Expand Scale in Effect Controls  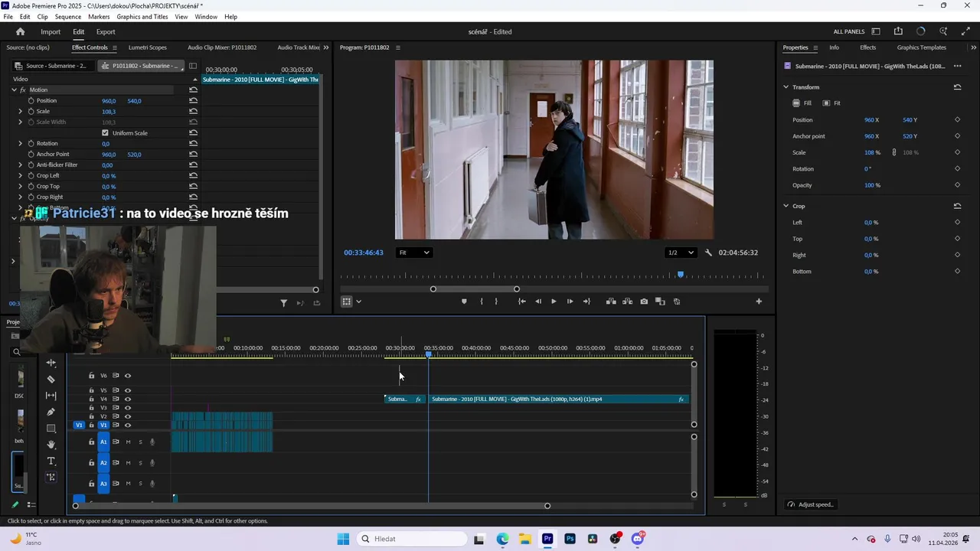(21, 112)
